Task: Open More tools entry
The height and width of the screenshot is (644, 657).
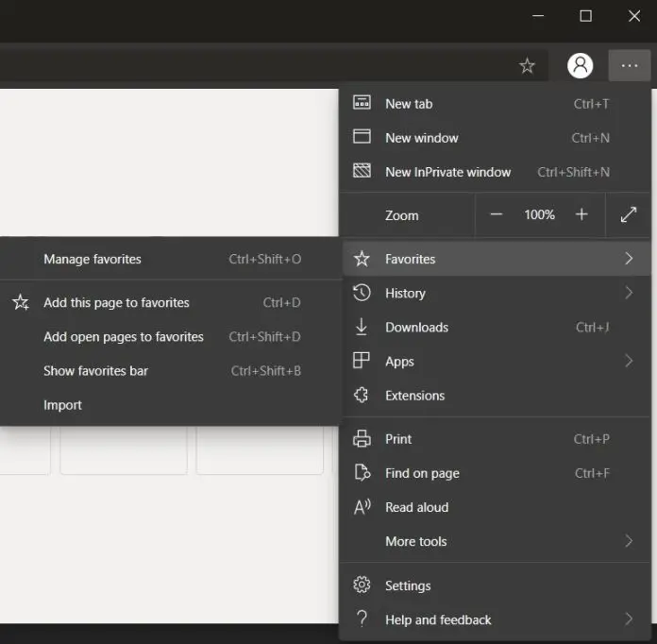Action: click(x=495, y=541)
